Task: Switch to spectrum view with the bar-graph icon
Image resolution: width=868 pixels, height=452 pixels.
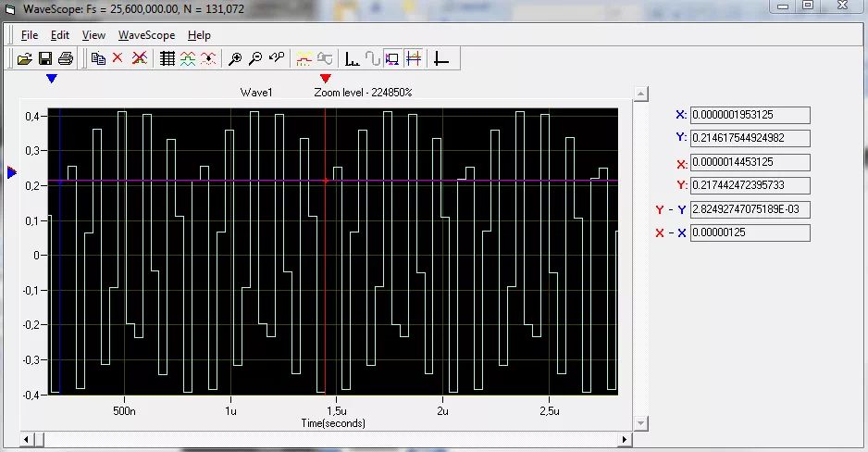Action: click(x=352, y=58)
